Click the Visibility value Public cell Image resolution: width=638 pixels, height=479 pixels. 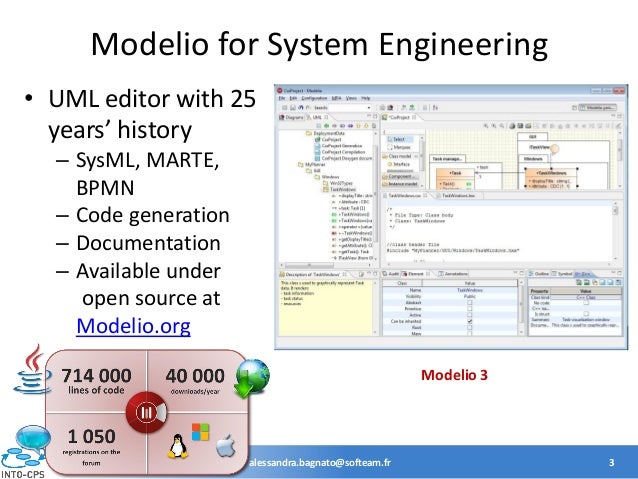[x=470, y=296]
